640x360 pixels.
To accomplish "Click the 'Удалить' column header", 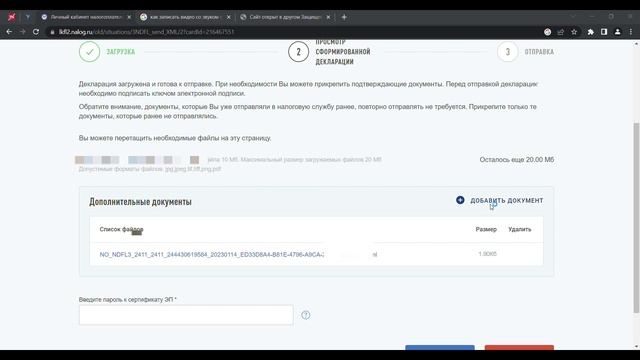I will (520, 229).
